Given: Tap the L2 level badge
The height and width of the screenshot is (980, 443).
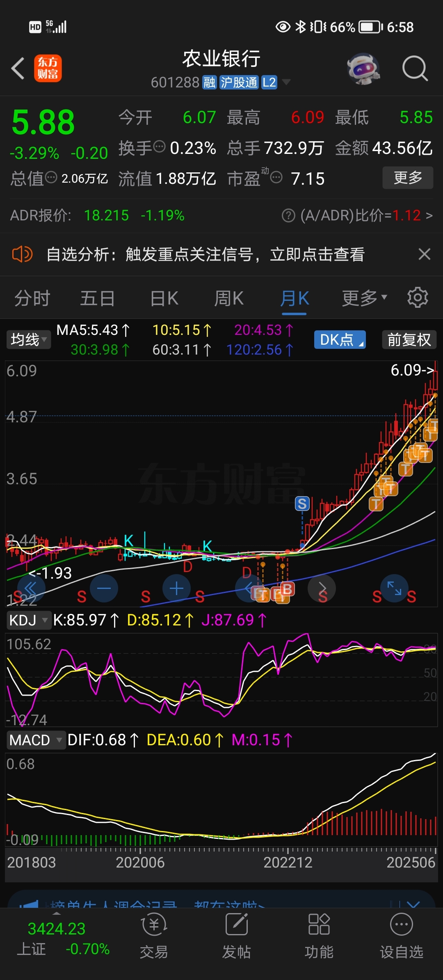Looking at the screenshot, I should pos(269,82).
